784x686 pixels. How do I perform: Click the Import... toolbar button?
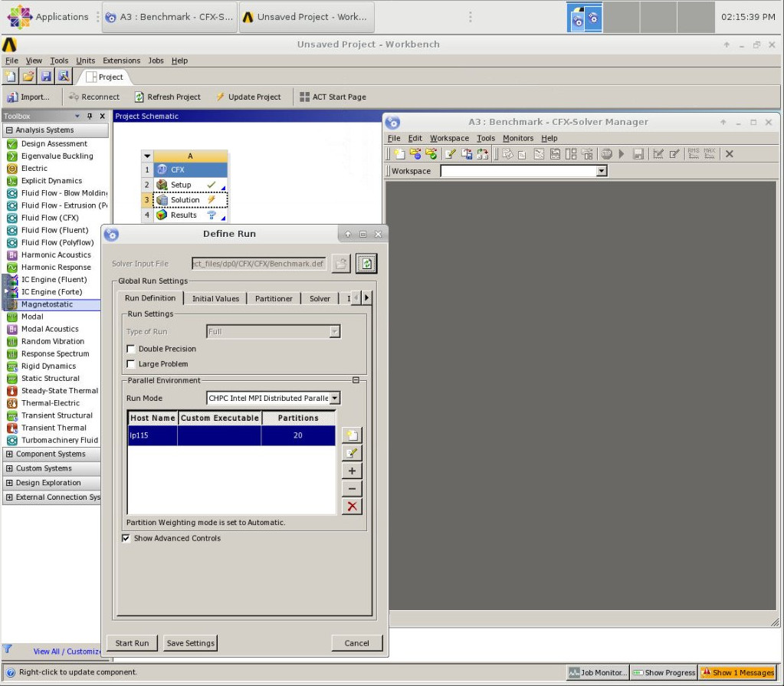pos(28,97)
